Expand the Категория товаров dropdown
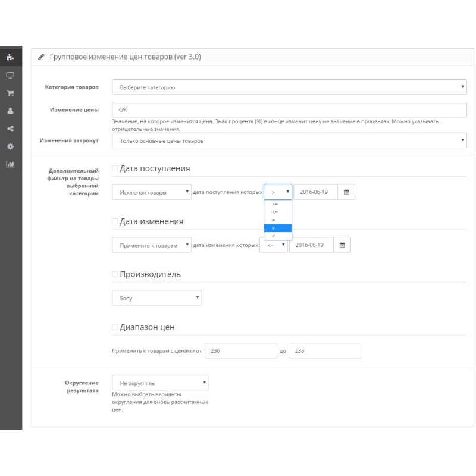Viewport: 476px width, 476px height. [x=289, y=87]
